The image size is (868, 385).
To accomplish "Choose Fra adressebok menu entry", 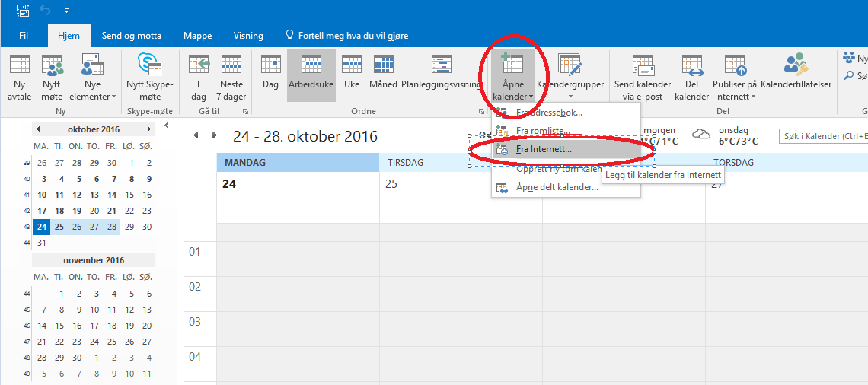I will (x=566, y=113).
